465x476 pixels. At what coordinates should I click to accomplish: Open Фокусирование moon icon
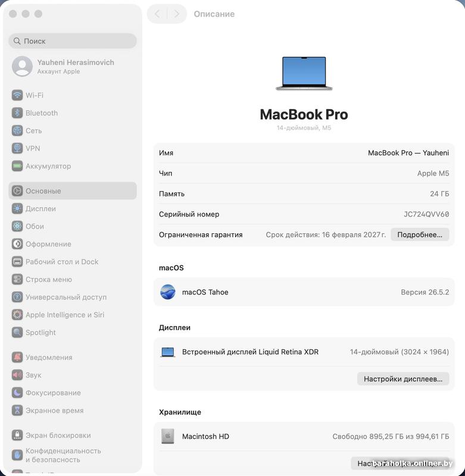(x=17, y=393)
